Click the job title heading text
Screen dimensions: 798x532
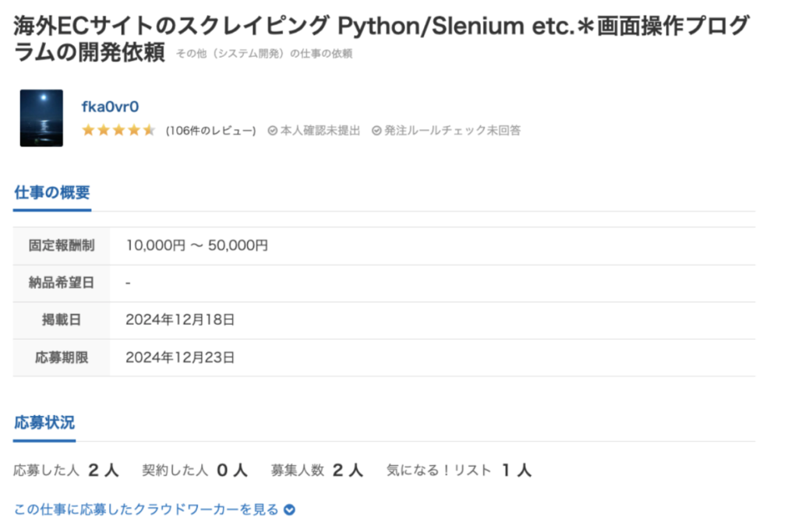point(381,39)
